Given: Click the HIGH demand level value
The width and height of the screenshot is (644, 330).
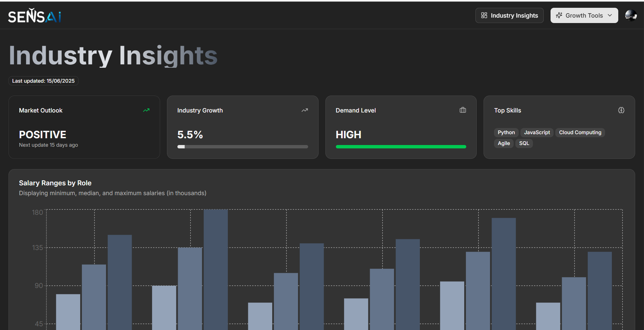Looking at the screenshot, I should tap(348, 135).
